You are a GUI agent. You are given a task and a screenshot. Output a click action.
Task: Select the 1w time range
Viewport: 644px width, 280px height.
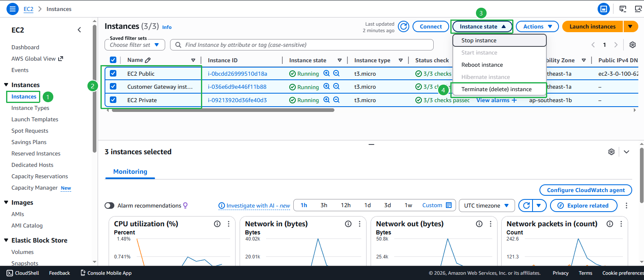pyautogui.click(x=408, y=205)
